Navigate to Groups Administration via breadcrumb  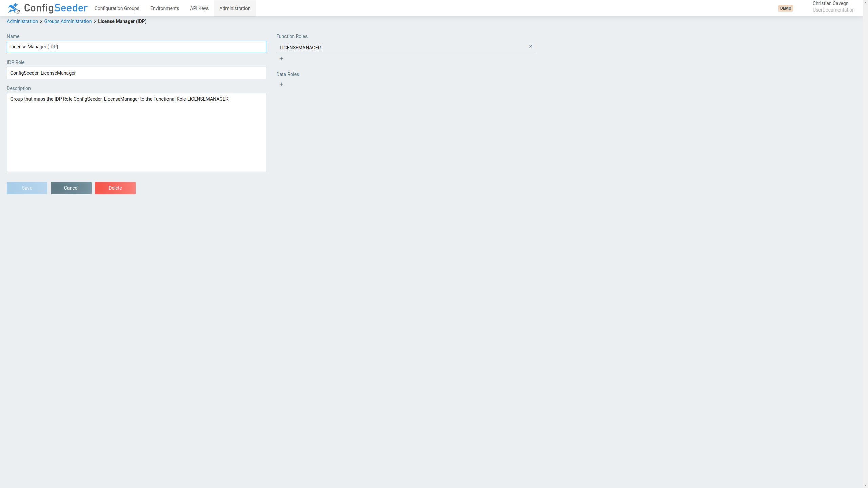point(67,21)
